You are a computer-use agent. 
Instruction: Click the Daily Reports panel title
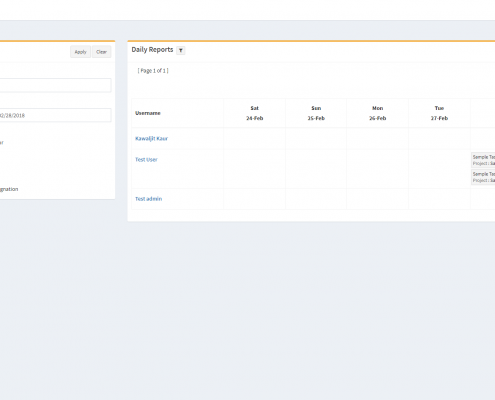152,50
